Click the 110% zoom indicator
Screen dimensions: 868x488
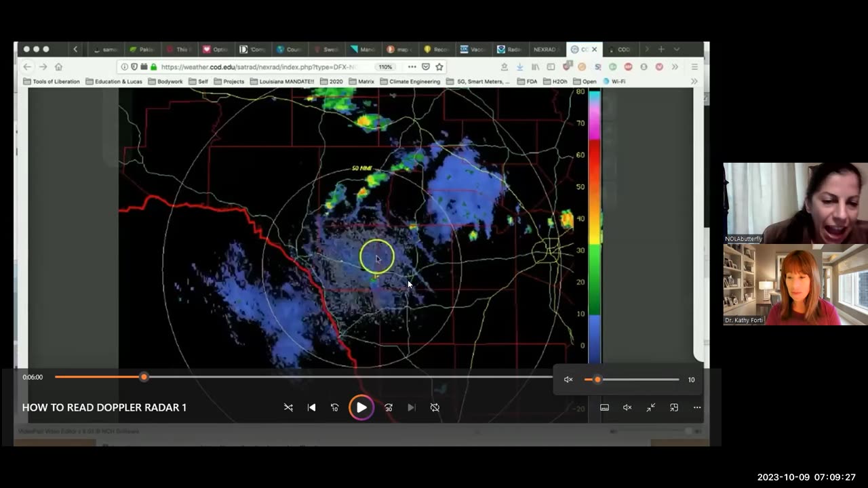point(385,67)
